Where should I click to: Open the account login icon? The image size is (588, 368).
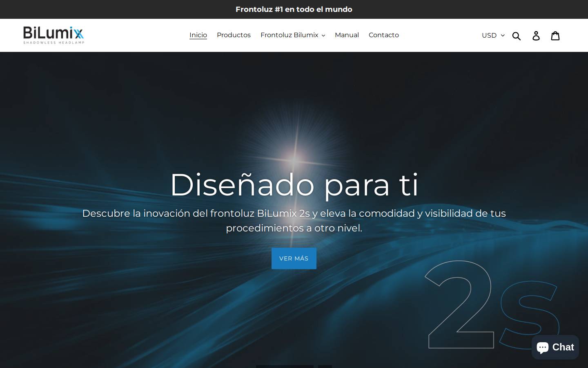tap(536, 36)
